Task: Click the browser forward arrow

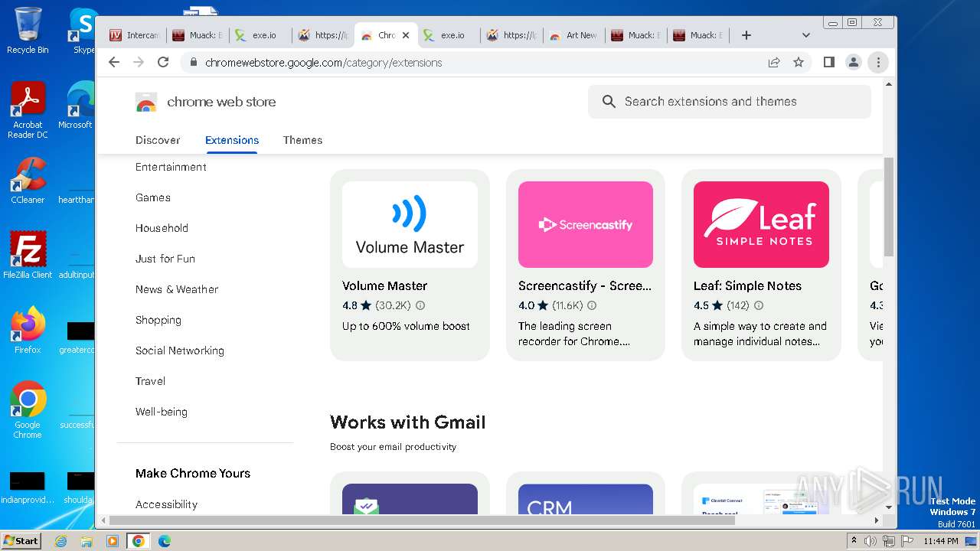Action: point(139,62)
